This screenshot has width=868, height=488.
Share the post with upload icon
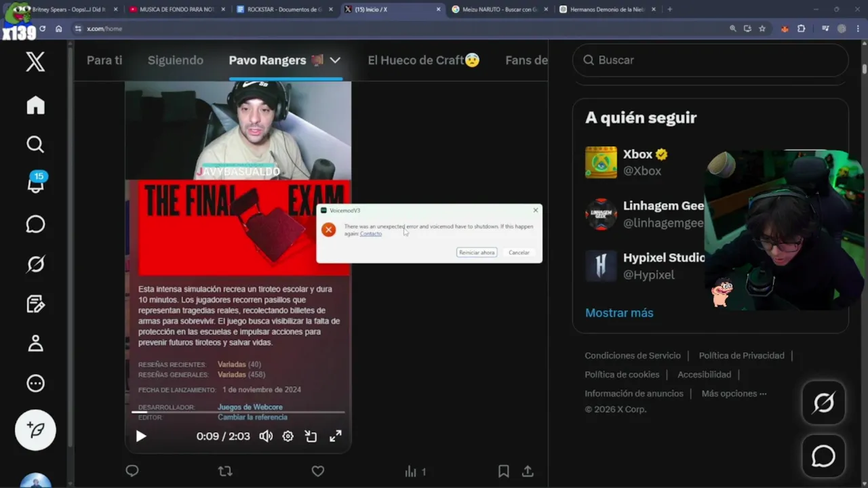point(528,471)
